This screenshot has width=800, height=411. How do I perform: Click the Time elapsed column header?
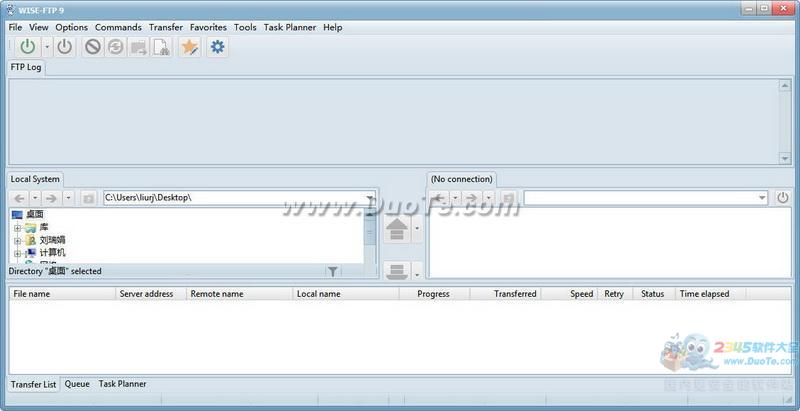711,294
